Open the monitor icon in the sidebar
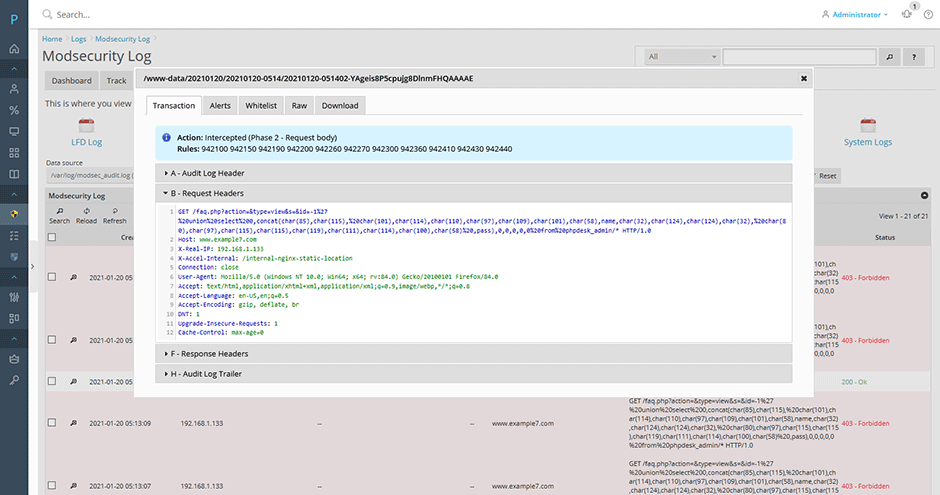 14,131
